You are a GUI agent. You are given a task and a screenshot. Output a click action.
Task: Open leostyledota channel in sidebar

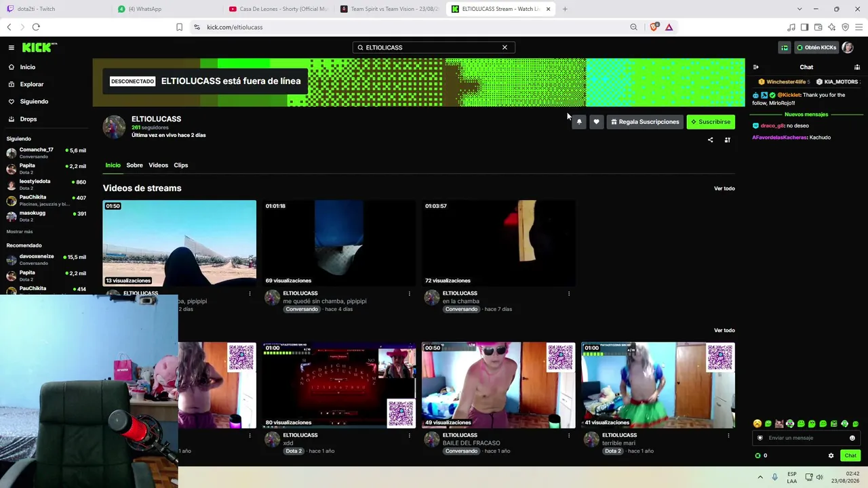click(x=46, y=184)
